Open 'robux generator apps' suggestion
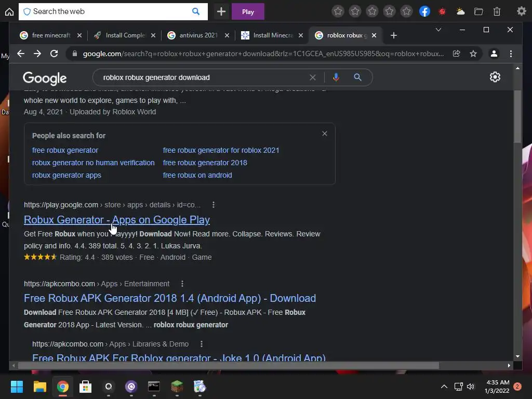The width and height of the screenshot is (532, 399). click(66, 176)
